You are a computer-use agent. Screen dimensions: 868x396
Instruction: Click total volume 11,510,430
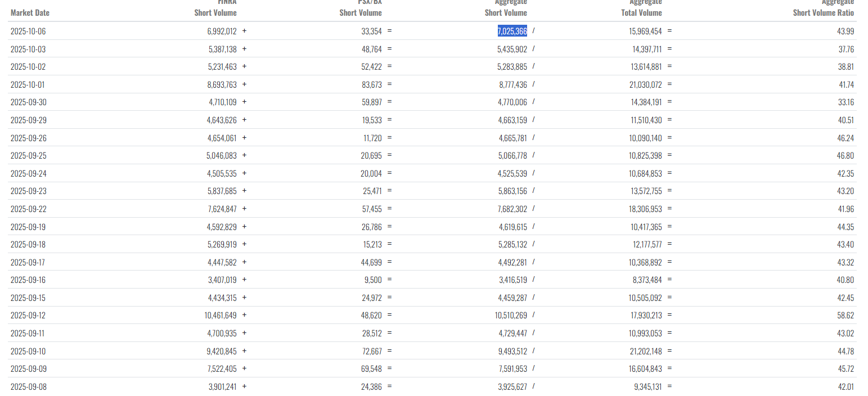(x=646, y=120)
